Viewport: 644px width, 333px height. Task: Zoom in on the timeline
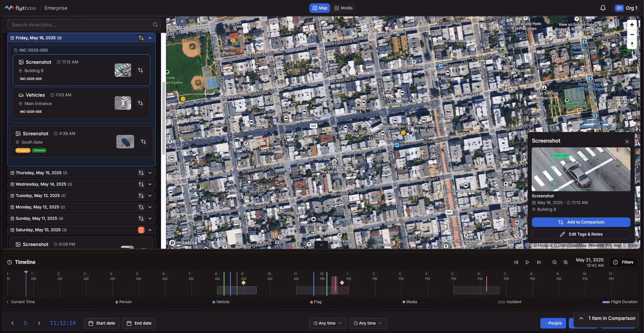(x=566, y=262)
